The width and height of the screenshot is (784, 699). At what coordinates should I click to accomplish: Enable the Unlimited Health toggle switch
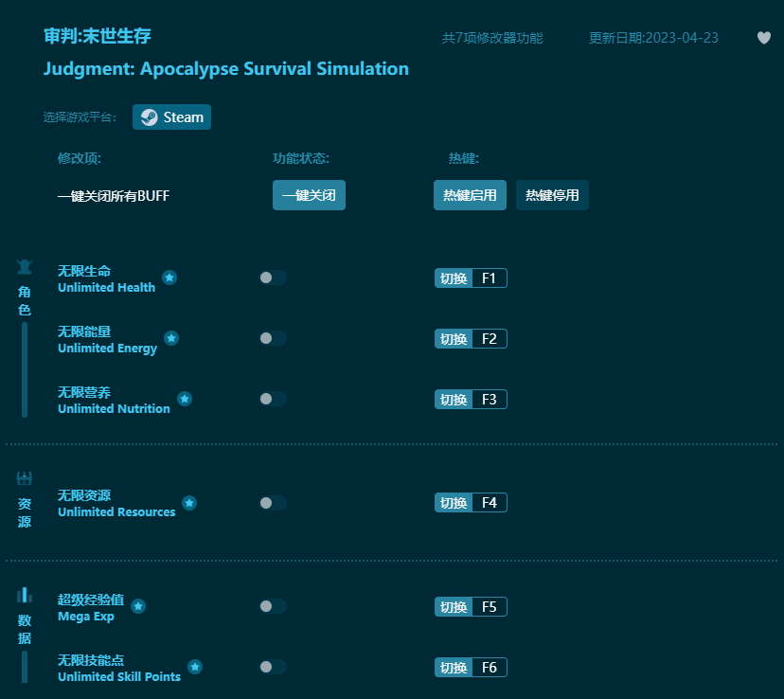click(x=272, y=278)
